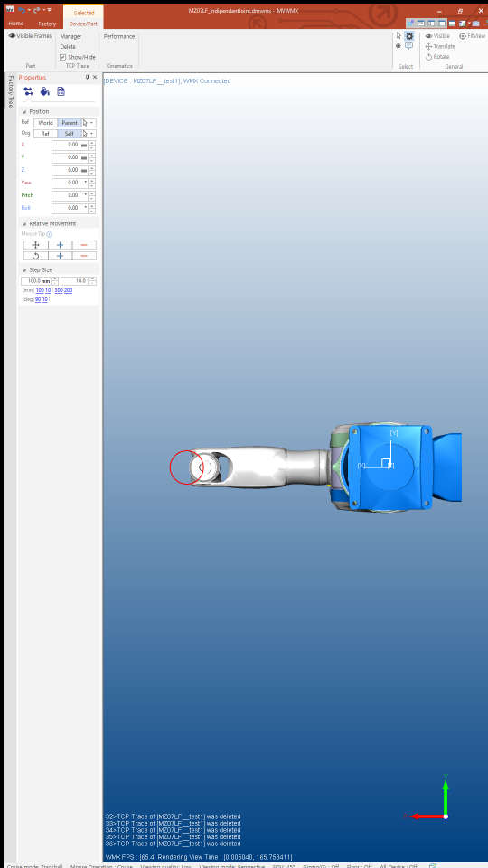This screenshot has height=868, width=488.
Task: Select the gear device select mode icon
Action: [408, 36]
